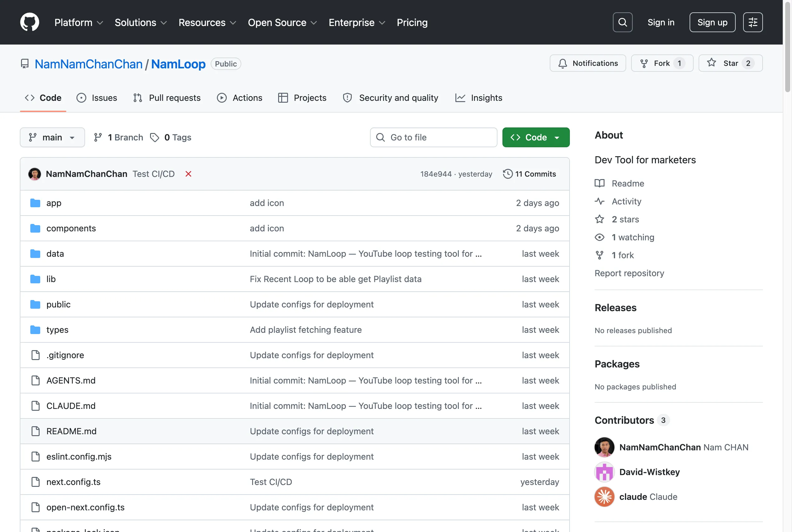Screen dimensions: 792x532
Task: Expand the Solutions menu
Action: 141,22
